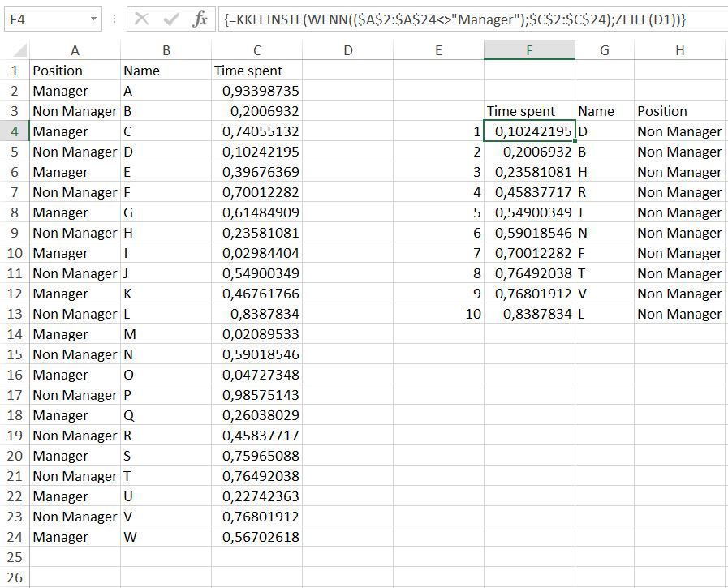The height and width of the screenshot is (588, 728).
Task: Click the 'Manager' cell in row 24
Action: tap(75, 537)
